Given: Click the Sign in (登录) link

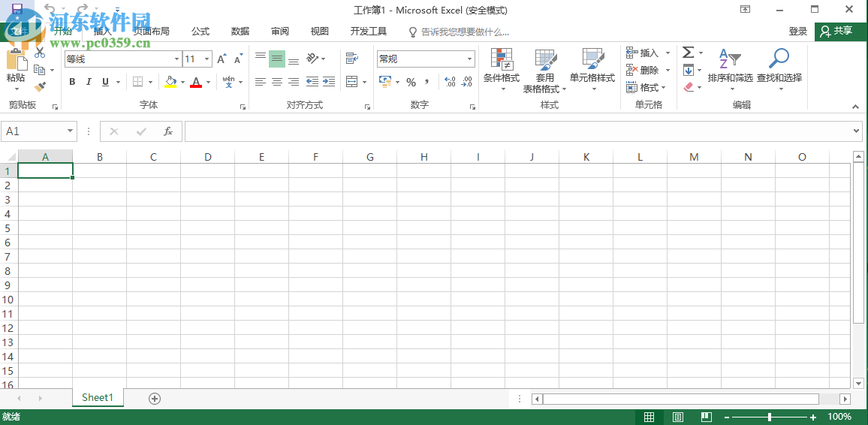Looking at the screenshot, I should (x=798, y=32).
